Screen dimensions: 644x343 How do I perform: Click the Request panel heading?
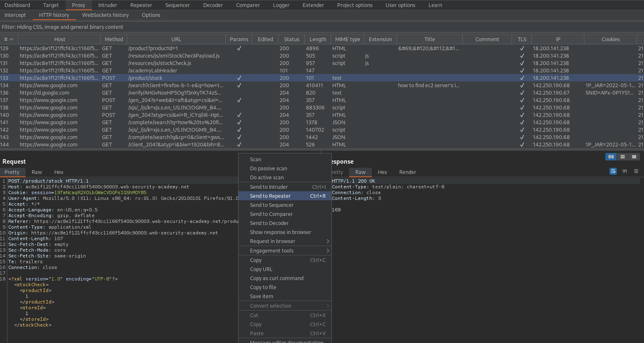14,162
